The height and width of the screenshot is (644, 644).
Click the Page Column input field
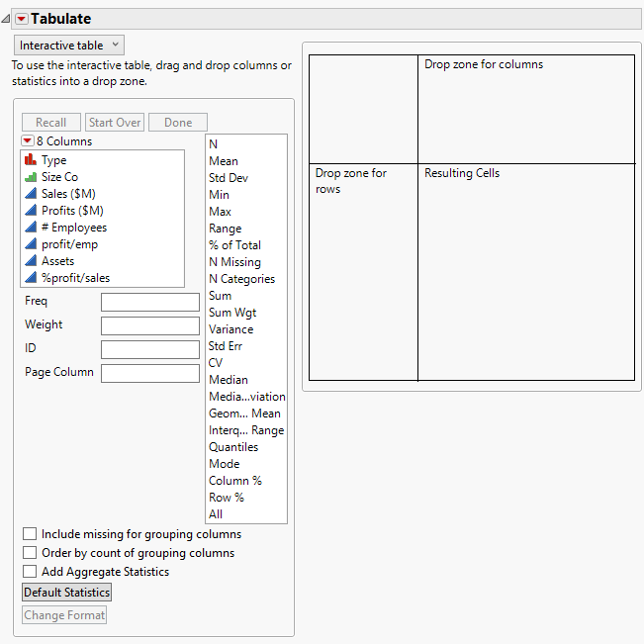[x=149, y=373]
